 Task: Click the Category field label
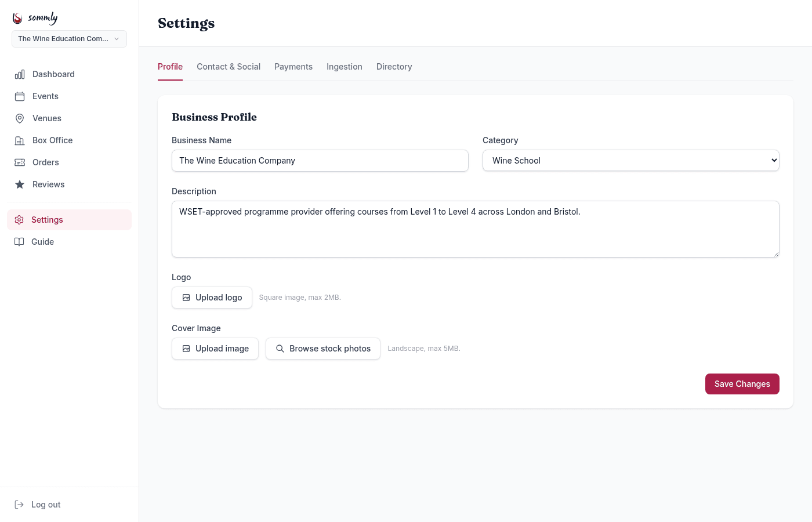tap(500, 140)
